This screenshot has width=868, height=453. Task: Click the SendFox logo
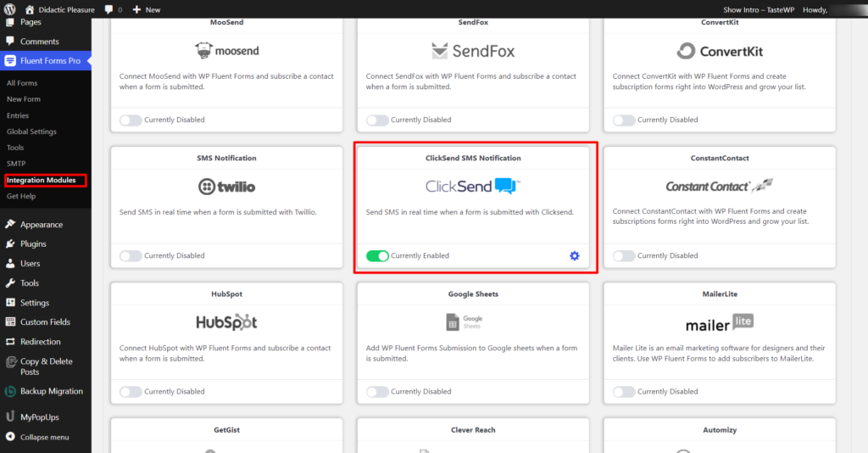[x=473, y=51]
